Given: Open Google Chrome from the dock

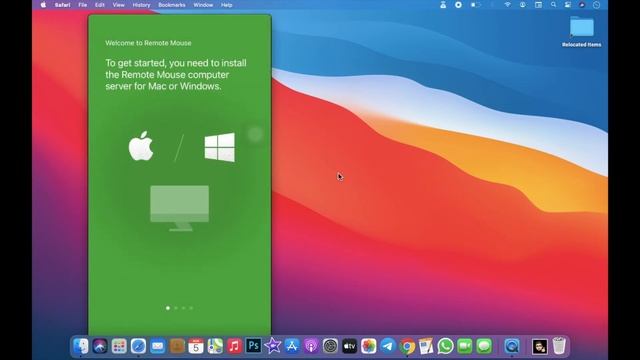Looking at the screenshot, I should click(x=407, y=346).
